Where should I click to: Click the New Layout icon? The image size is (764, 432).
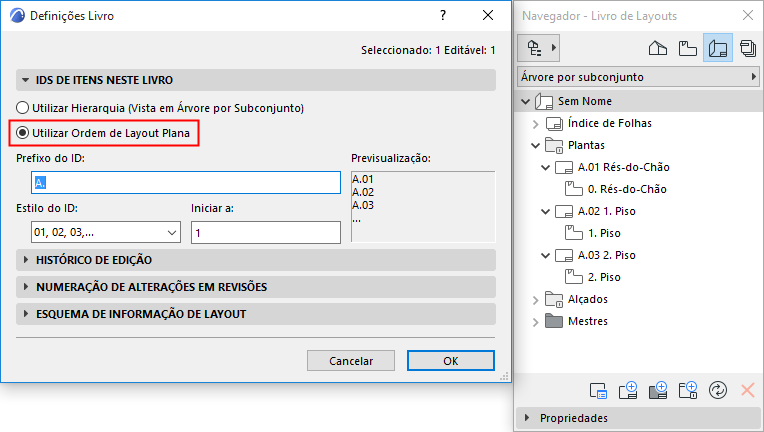(630, 391)
